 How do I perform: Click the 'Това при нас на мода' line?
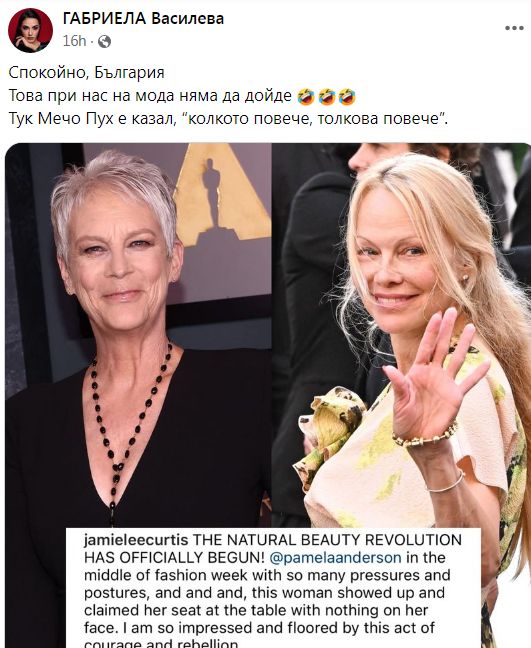[x=182, y=96]
